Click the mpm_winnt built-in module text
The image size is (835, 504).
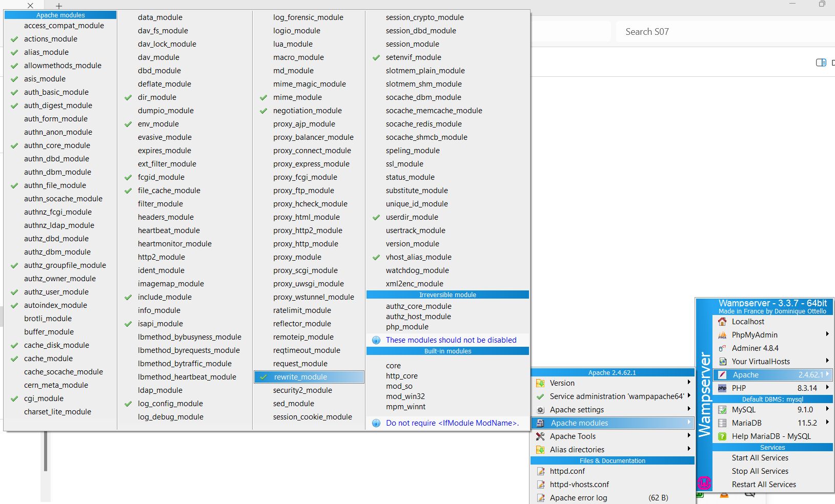coord(405,407)
